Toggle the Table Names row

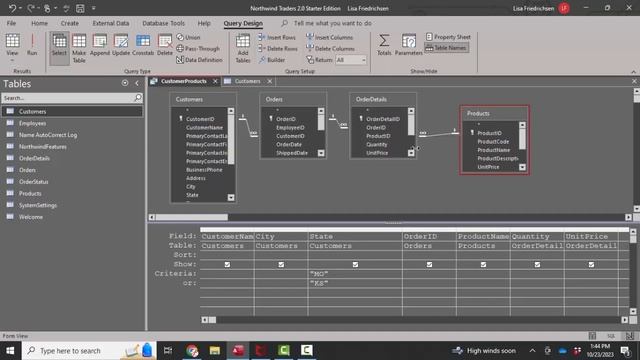446,48
